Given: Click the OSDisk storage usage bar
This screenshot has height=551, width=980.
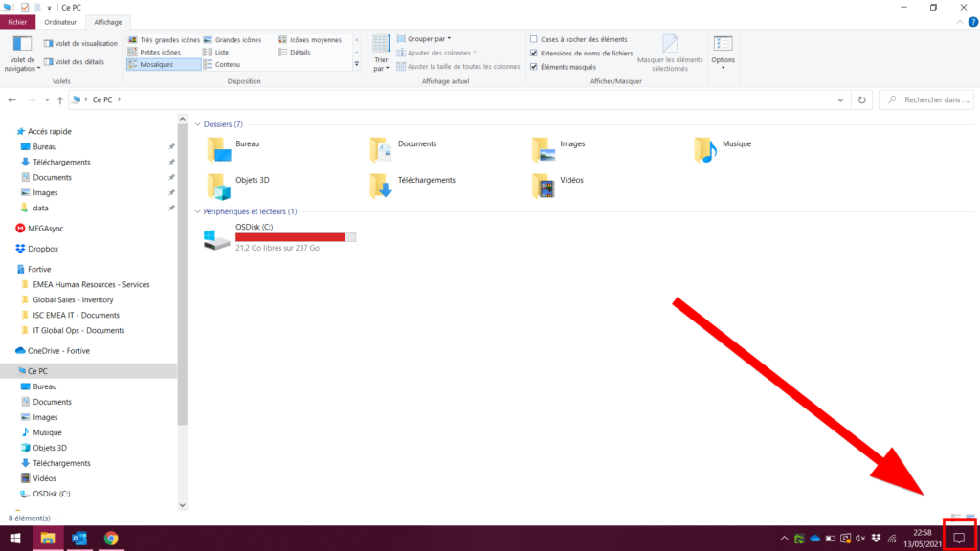Looking at the screenshot, I should click(296, 236).
